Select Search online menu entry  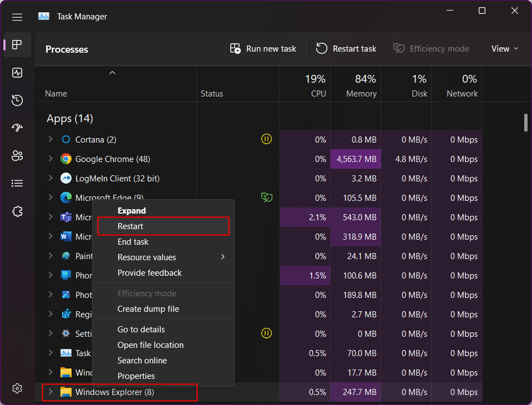[163, 361]
